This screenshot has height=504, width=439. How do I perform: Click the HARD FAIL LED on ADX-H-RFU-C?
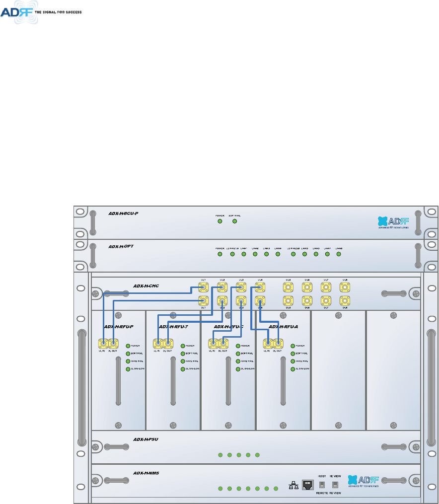tap(238, 361)
